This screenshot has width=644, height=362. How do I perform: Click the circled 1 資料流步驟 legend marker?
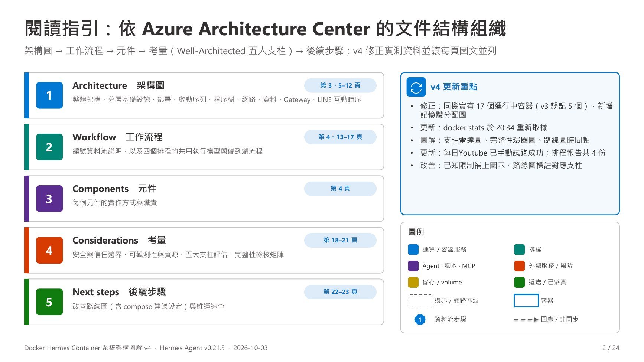420,319
